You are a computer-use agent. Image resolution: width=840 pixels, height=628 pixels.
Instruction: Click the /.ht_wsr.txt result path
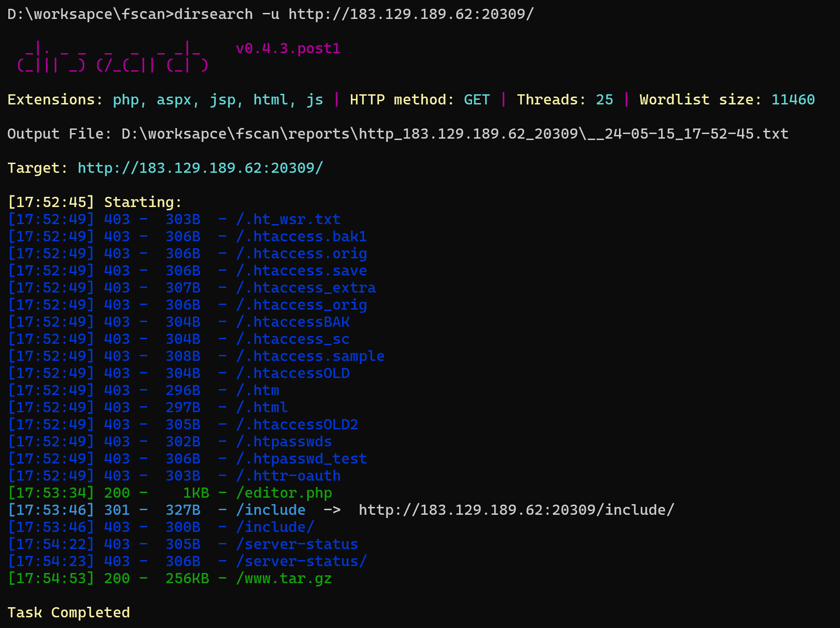[288, 219]
